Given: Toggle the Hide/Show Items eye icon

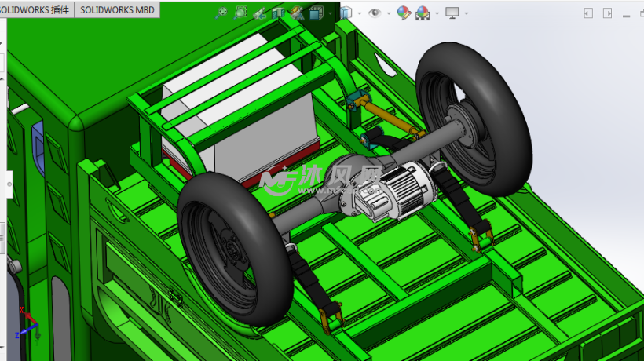Looking at the screenshot, I should pos(375,13).
